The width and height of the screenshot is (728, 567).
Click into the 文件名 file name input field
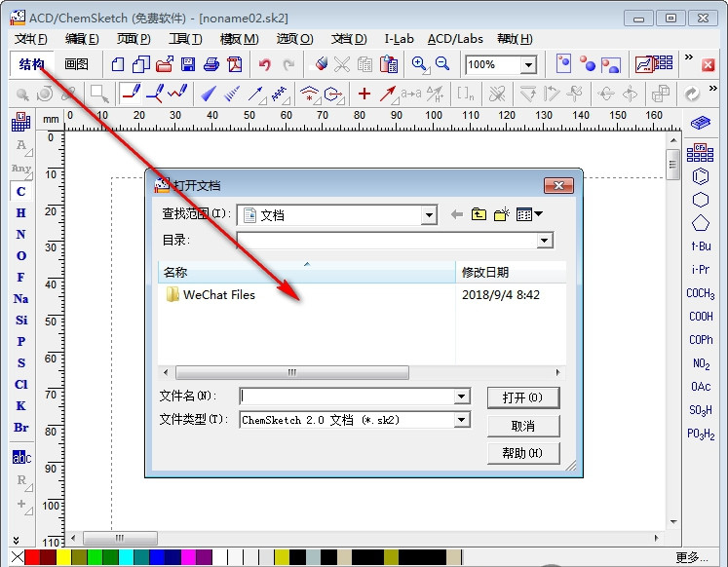point(347,397)
